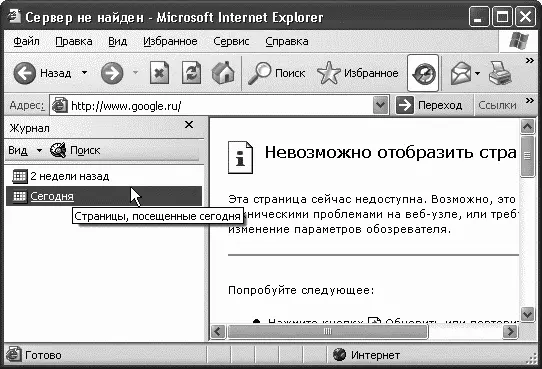Viewport: 542px width, 369px height.
Task: Expand the address bar dropdown list
Action: [x=380, y=105]
